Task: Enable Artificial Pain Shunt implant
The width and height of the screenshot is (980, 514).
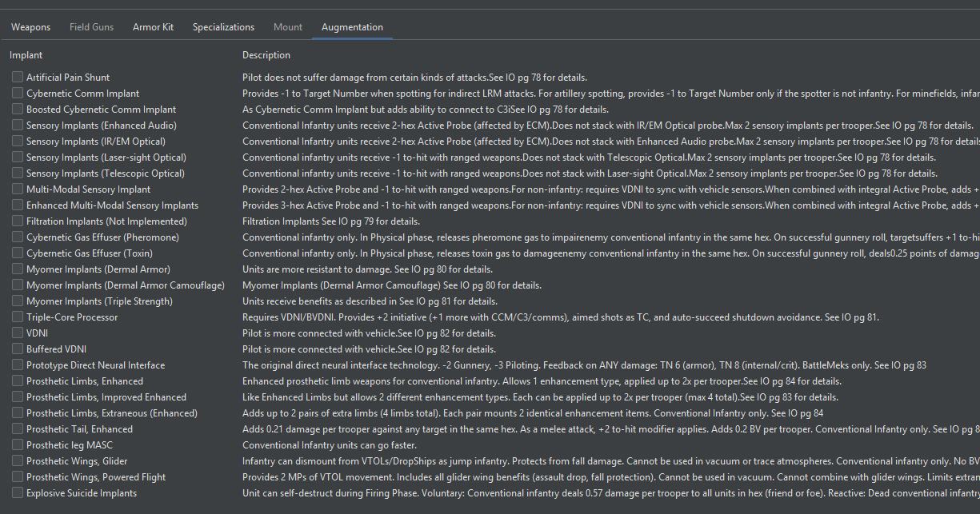Action: tap(18, 78)
